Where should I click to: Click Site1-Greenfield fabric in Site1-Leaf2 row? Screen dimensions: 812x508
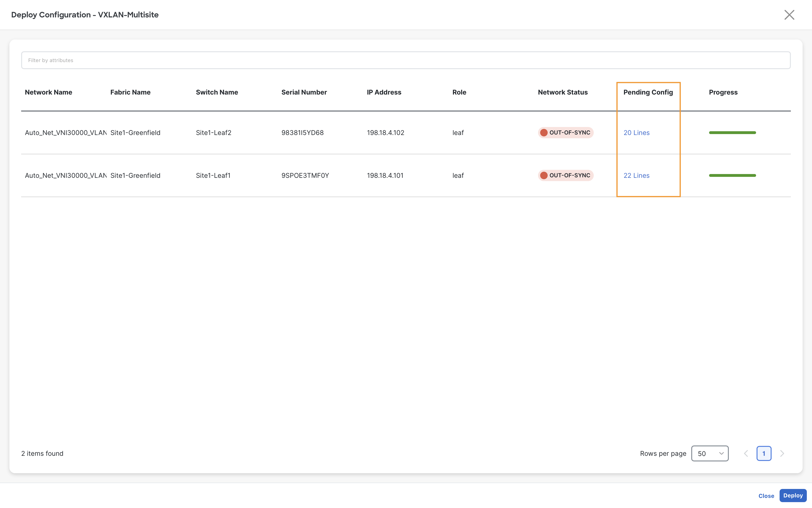pos(135,133)
